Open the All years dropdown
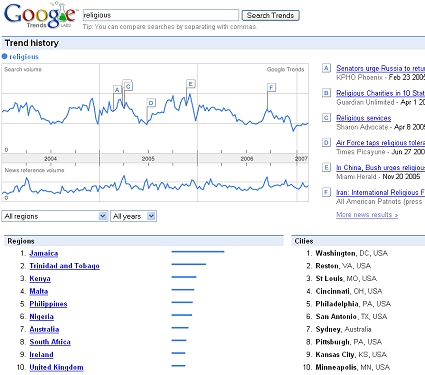Image resolution: width=425 pixels, height=375 pixels. (133, 216)
